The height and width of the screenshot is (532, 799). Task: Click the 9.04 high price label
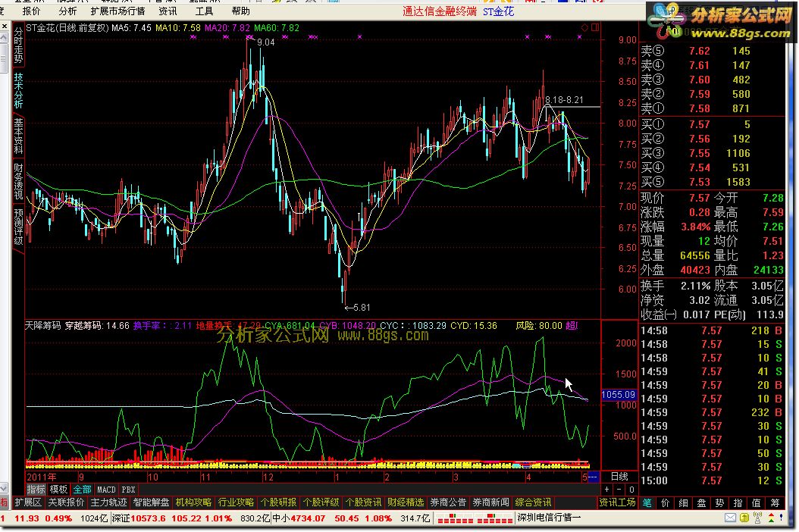pos(265,42)
